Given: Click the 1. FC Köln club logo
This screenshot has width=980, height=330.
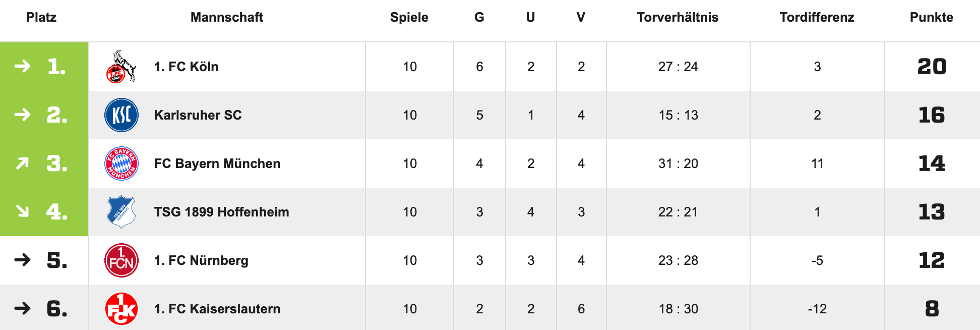Looking at the screenshot, I should (121, 67).
